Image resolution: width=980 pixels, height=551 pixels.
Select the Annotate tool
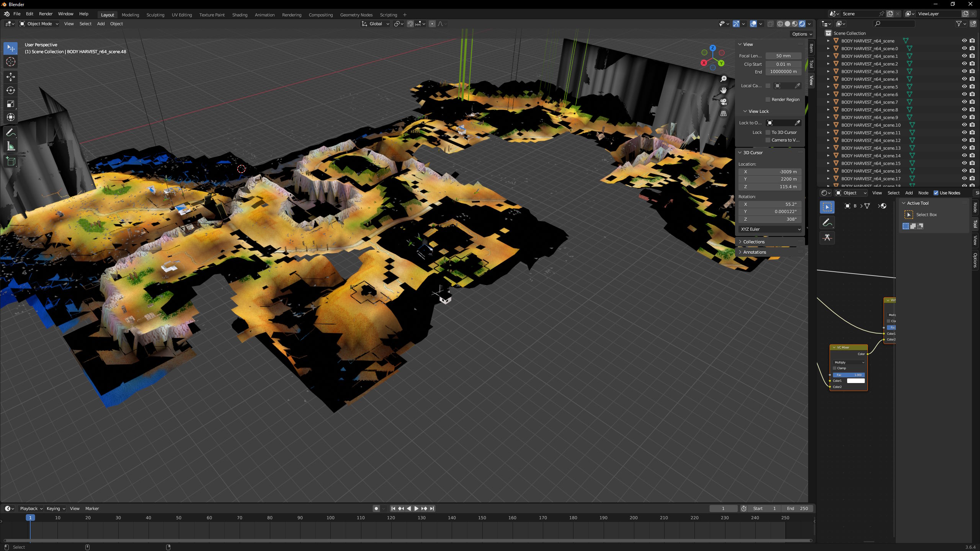(11, 133)
